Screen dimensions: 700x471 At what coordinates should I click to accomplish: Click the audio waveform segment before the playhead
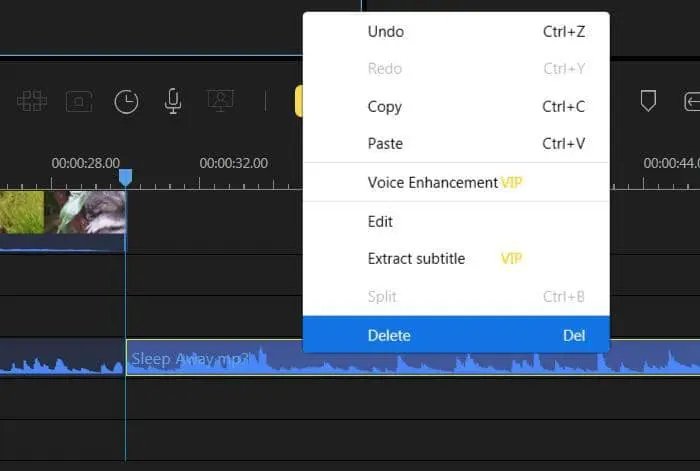(x=60, y=358)
